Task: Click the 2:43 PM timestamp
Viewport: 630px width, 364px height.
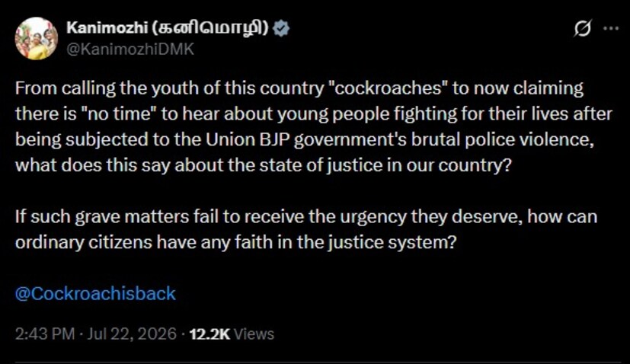Action: (x=45, y=334)
